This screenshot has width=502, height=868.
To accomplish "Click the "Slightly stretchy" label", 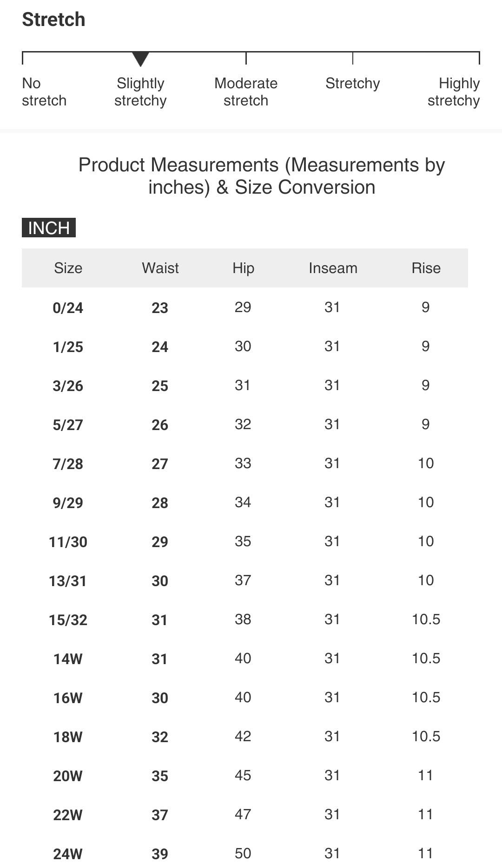I will (x=140, y=92).
